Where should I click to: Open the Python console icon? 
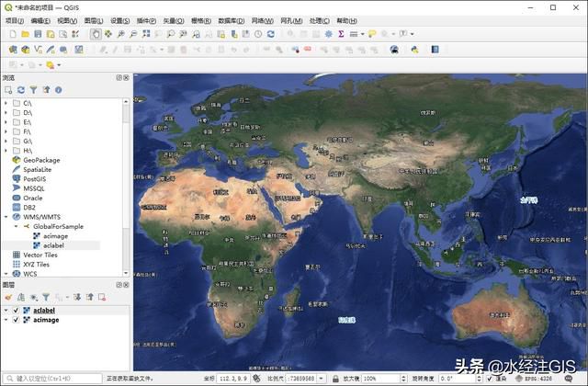414,50
